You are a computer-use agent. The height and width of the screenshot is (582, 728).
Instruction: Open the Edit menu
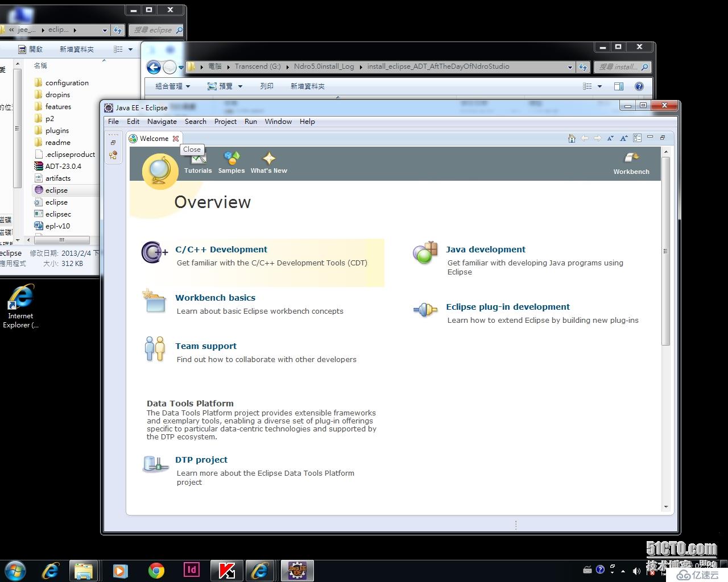click(x=133, y=121)
